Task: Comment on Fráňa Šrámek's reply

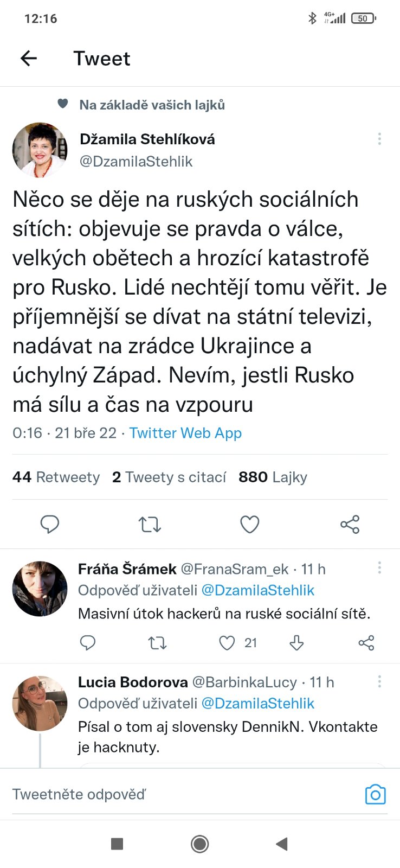Action: point(88,643)
